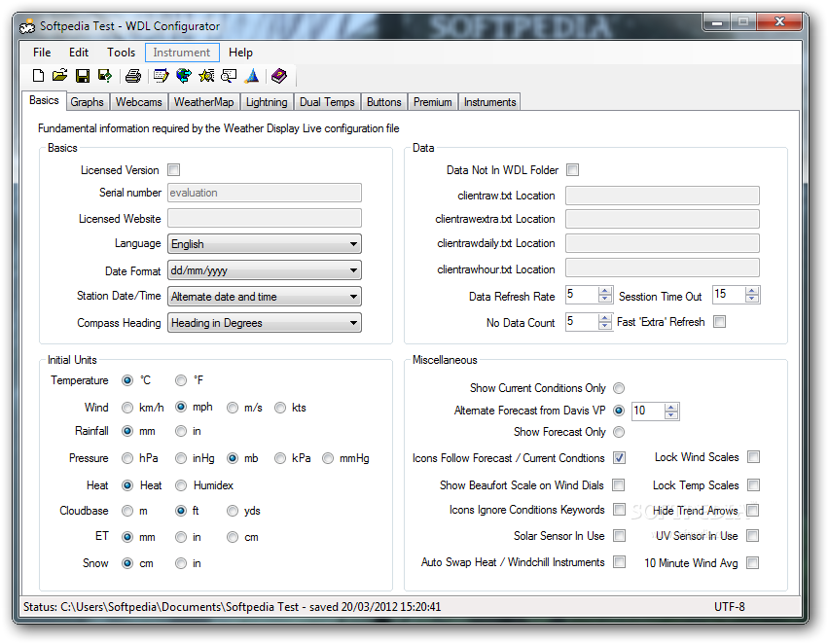Select °F temperature radio button
This screenshot has height=644, width=829.
click(181, 380)
